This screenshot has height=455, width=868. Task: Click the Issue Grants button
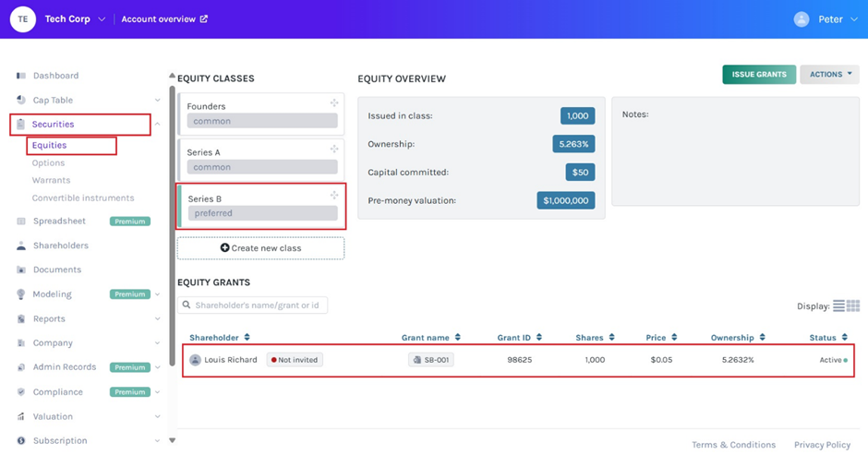coord(758,75)
